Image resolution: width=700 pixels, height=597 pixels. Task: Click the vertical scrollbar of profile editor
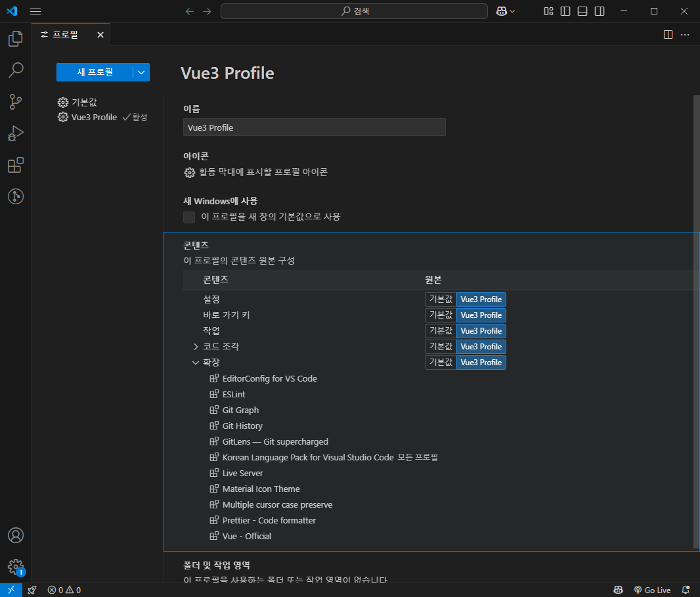[x=697, y=322]
